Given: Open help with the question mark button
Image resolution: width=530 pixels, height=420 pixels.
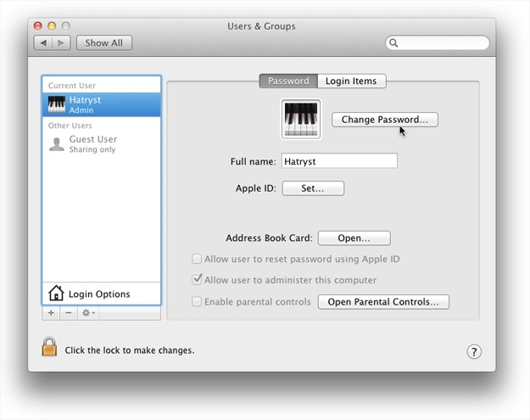Looking at the screenshot, I should [474, 351].
